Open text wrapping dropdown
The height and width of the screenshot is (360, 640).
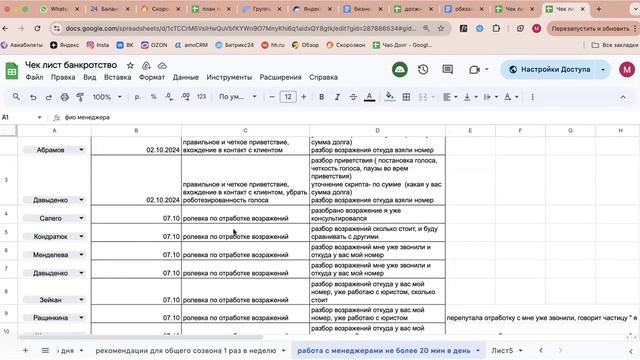(490, 97)
